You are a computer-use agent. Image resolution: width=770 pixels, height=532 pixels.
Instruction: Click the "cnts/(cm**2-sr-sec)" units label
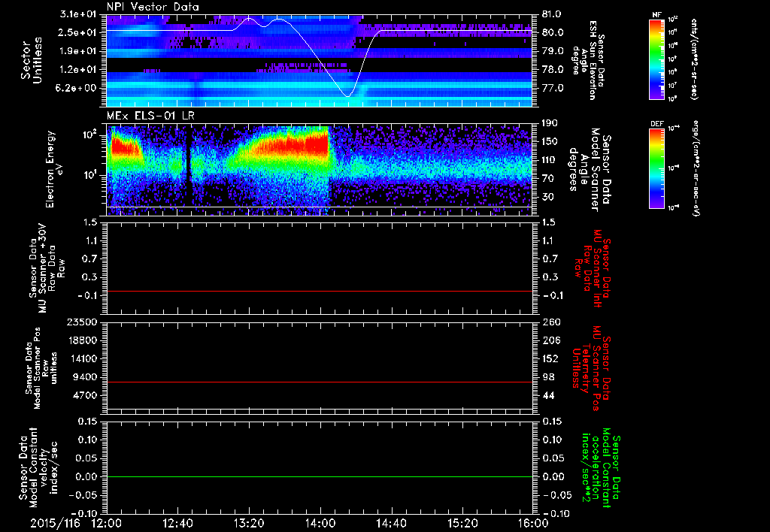694,59
